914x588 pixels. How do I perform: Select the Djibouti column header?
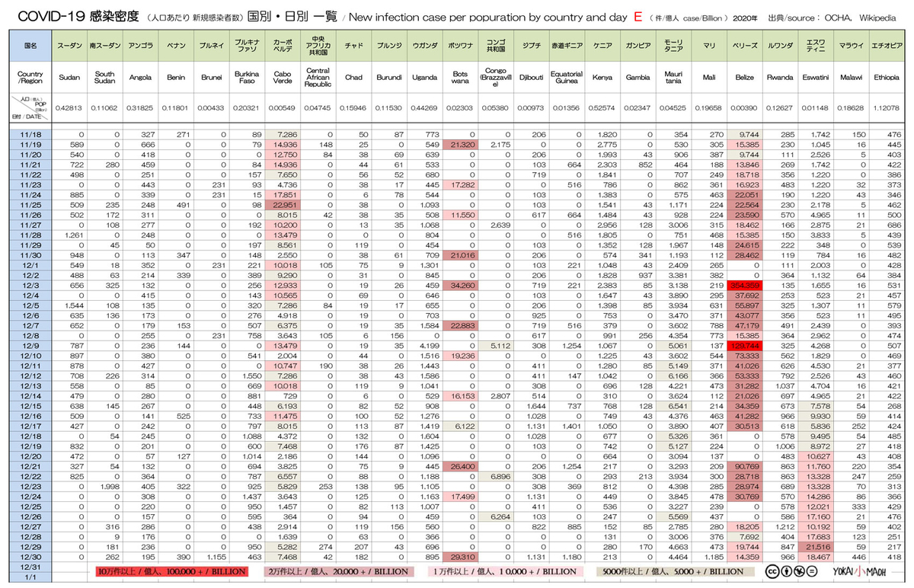point(530,78)
